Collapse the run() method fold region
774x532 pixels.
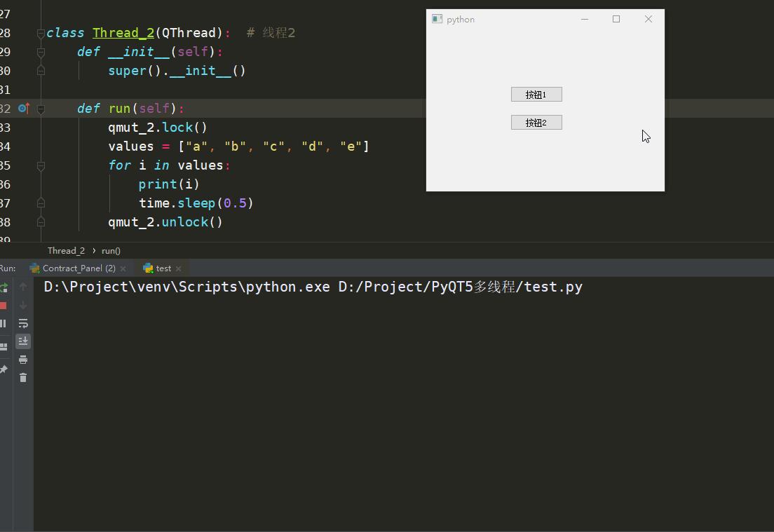[x=40, y=108]
